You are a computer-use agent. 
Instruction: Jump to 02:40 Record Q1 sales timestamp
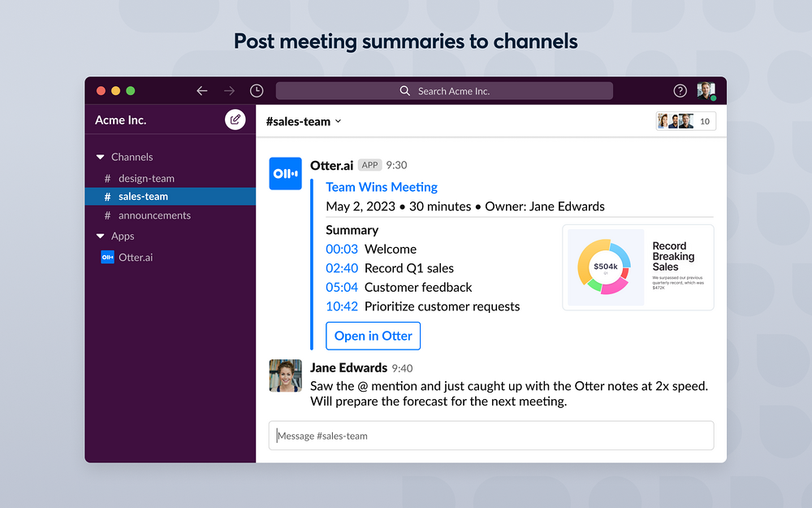342,268
